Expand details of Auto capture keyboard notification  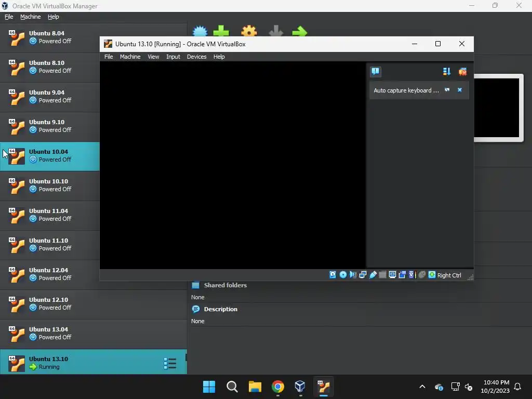tap(447, 90)
